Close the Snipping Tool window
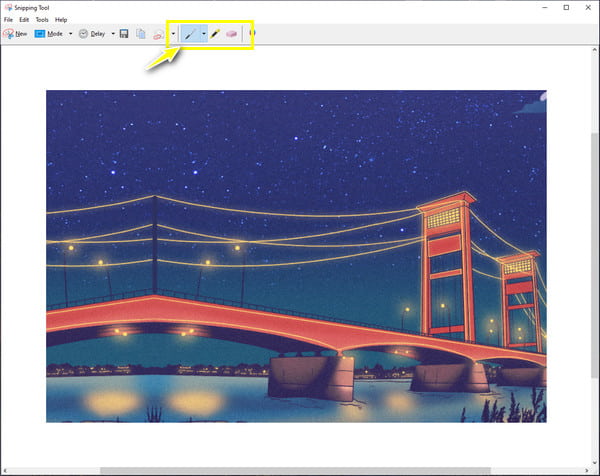Viewport: 600px width, 476px height. (588, 7)
